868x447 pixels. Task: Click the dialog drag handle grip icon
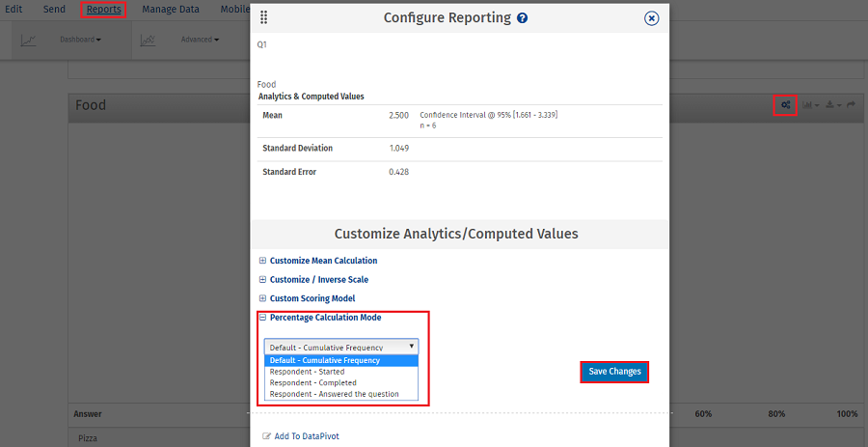coord(264,18)
